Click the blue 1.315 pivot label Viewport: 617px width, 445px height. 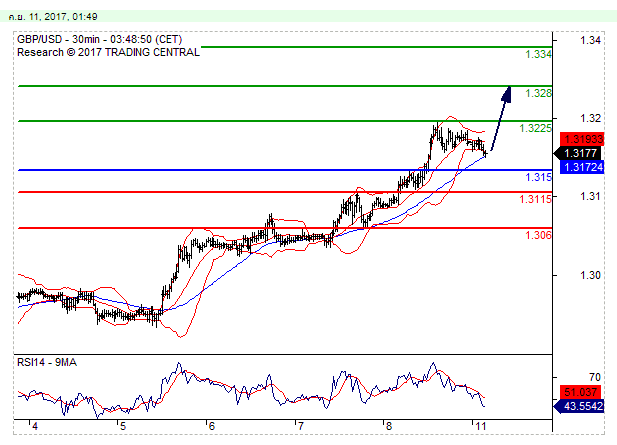[x=538, y=177]
